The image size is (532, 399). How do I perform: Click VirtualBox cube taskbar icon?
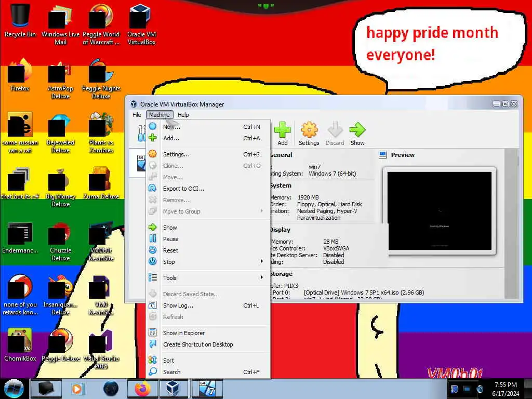172,389
